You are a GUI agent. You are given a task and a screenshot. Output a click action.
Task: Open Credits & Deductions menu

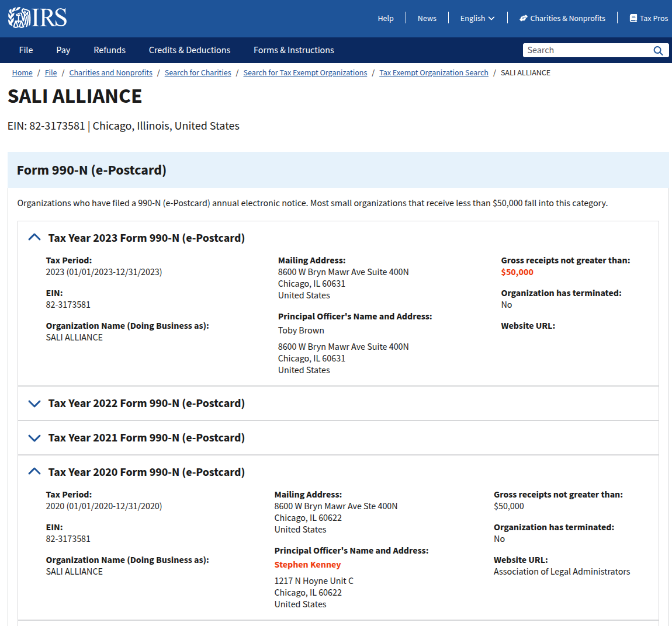(189, 50)
